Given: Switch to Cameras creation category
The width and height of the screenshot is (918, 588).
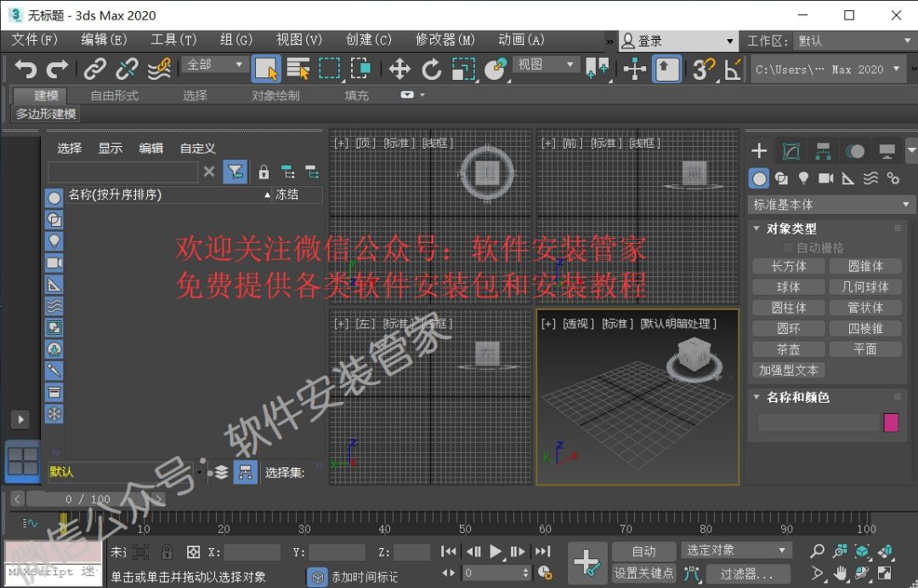Looking at the screenshot, I should tap(825, 178).
